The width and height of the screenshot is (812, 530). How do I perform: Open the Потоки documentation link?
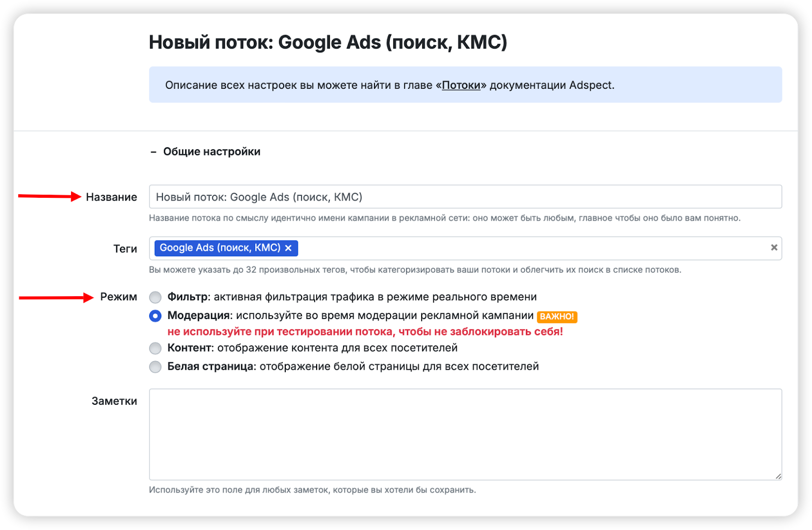pos(461,85)
